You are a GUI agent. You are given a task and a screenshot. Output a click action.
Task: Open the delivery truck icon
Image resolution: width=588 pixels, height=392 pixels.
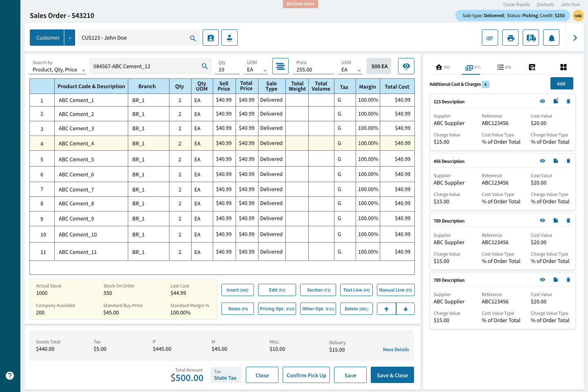point(530,37)
